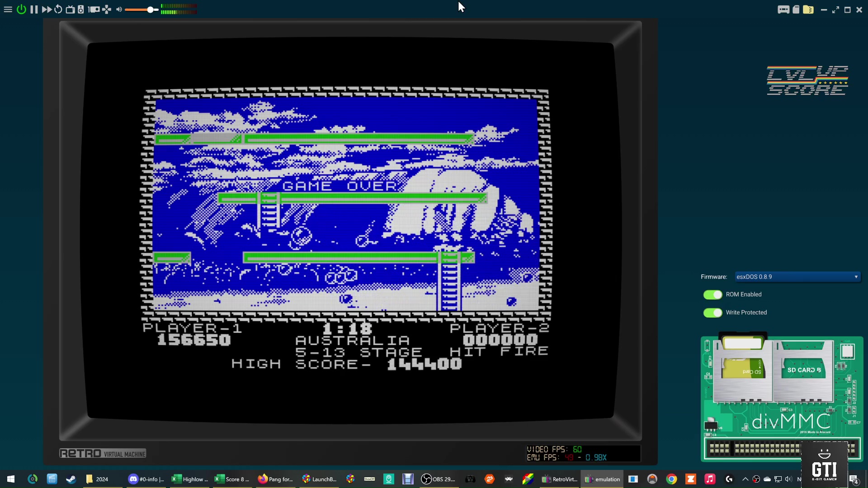Toggle the Write Protected switch

[713, 313]
